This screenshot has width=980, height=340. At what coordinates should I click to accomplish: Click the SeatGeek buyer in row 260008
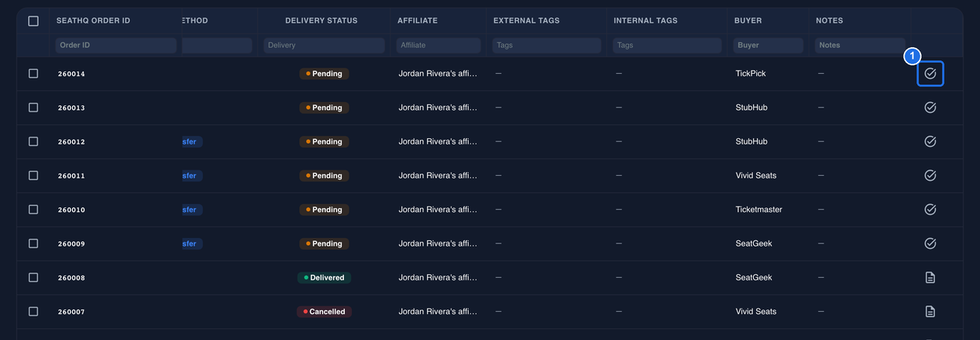pos(754,278)
